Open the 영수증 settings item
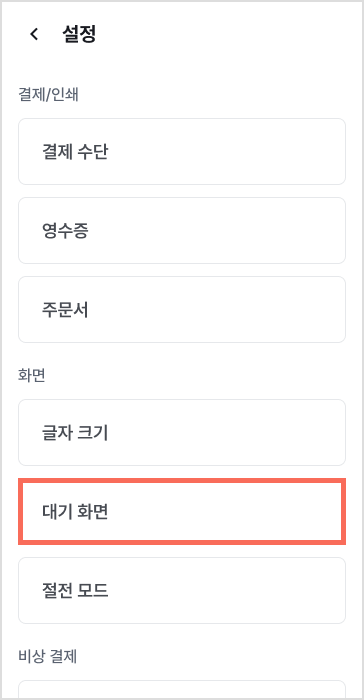The height and width of the screenshot is (700, 364). tap(182, 230)
